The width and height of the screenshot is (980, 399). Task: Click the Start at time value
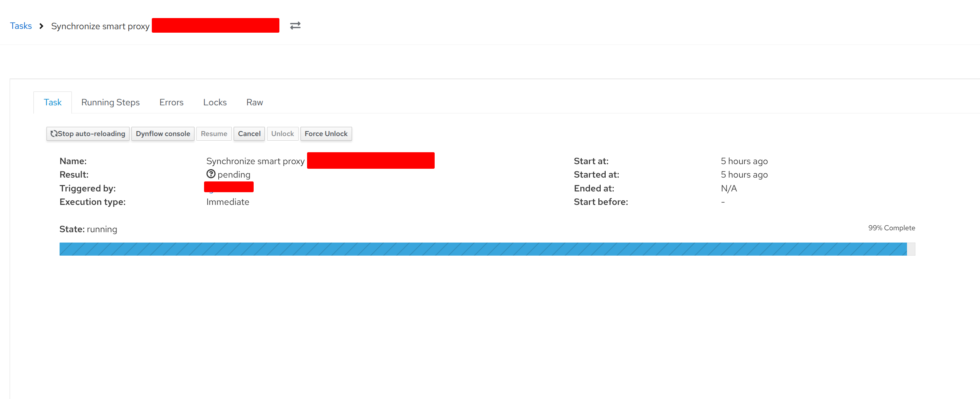[x=744, y=161]
